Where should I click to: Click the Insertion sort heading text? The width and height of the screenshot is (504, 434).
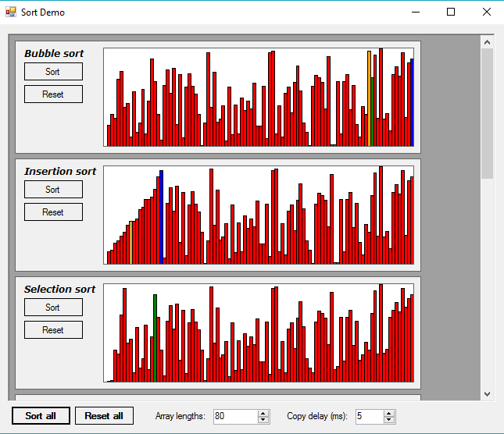tap(60, 171)
